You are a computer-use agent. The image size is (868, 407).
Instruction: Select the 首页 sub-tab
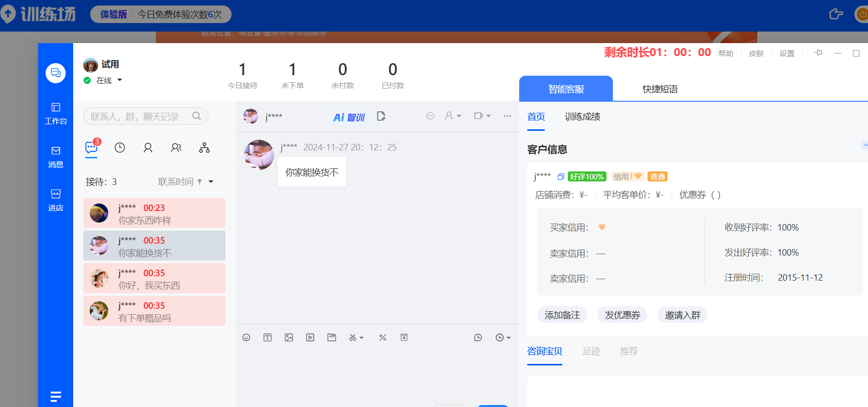coord(536,117)
